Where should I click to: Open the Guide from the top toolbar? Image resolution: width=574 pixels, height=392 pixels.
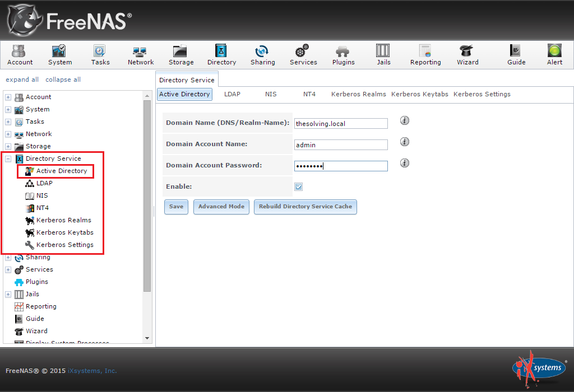516,55
